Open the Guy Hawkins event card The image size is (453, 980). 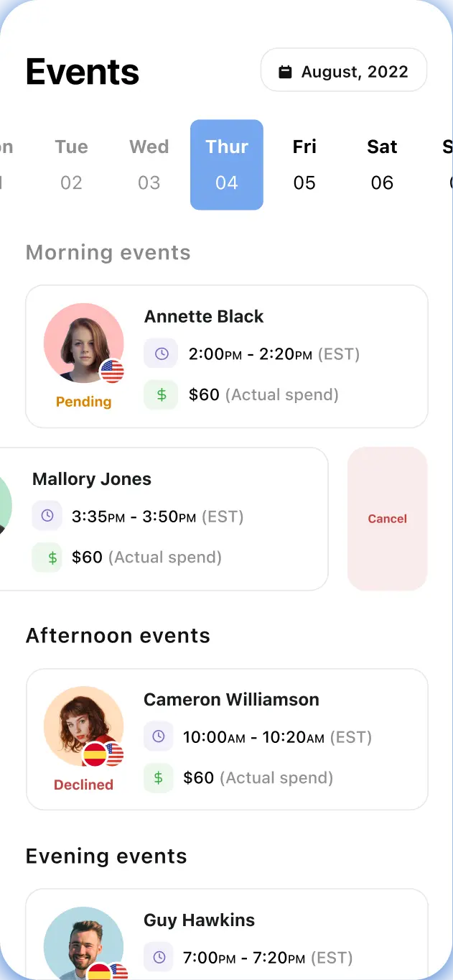(227, 935)
